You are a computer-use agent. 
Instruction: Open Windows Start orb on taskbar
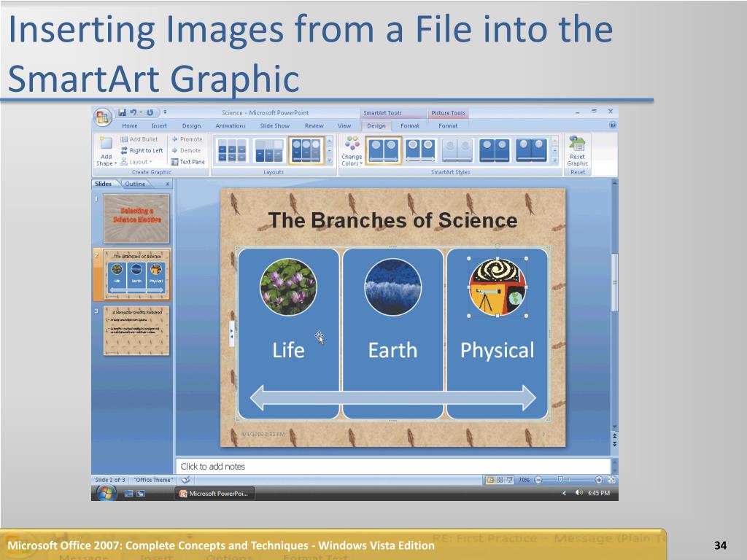pyautogui.click(x=105, y=493)
